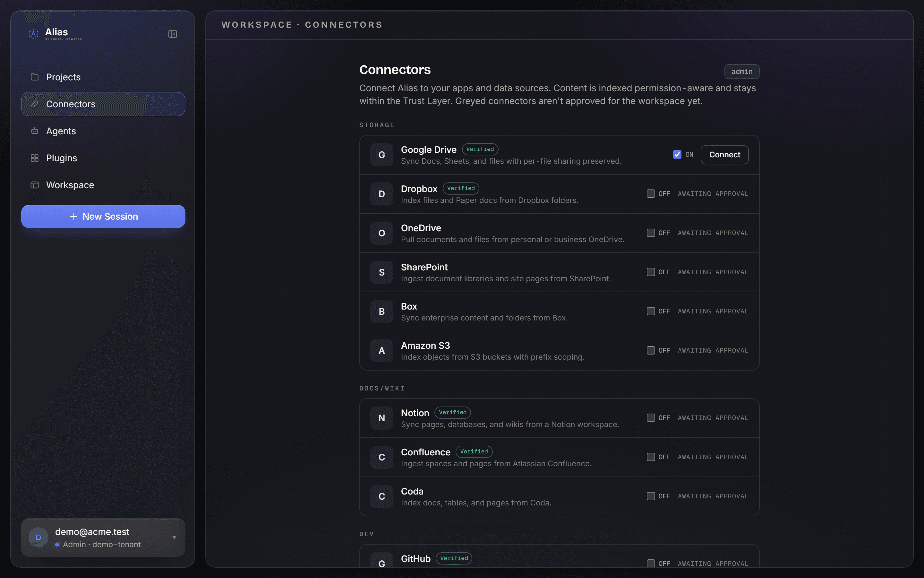This screenshot has width=924, height=578.
Task: Click the Amazon S3 connector name
Action: pyautogui.click(x=425, y=346)
